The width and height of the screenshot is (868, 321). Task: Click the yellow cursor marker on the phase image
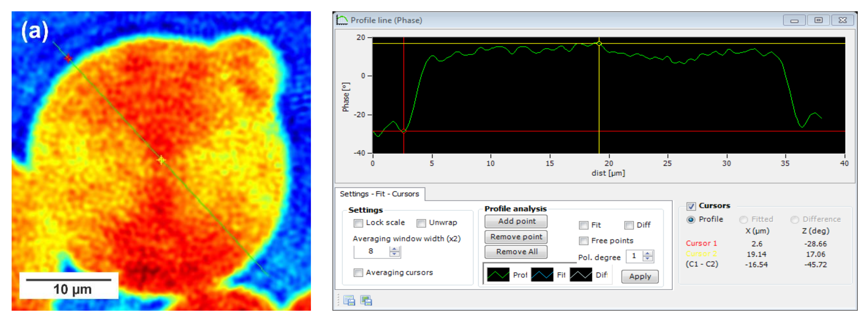161,160
